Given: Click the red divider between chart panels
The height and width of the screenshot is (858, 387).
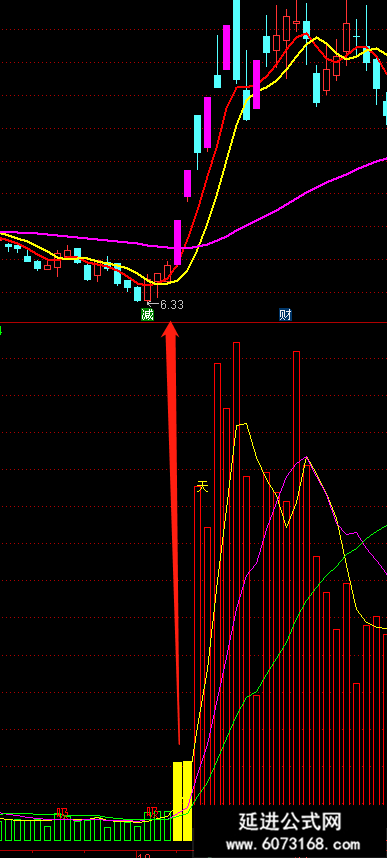Looking at the screenshot, I should [193, 322].
